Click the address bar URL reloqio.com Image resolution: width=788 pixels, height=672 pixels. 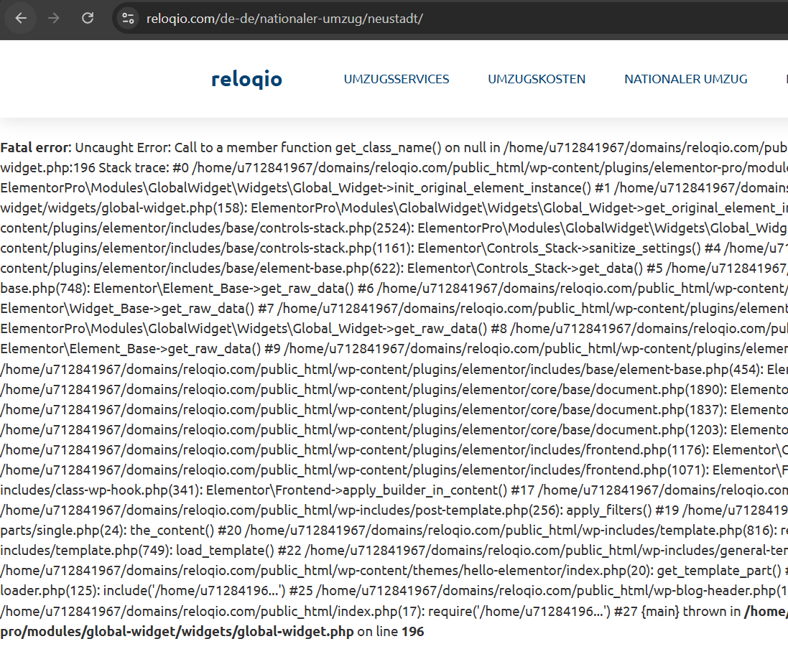(x=284, y=19)
